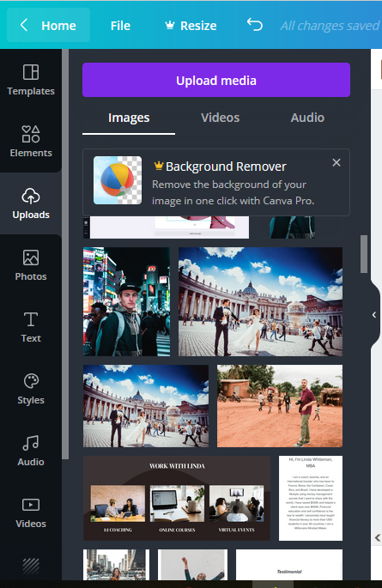Switch to the Audio tab in uploads
Image resolution: width=382 pixels, height=588 pixels.
[307, 118]
